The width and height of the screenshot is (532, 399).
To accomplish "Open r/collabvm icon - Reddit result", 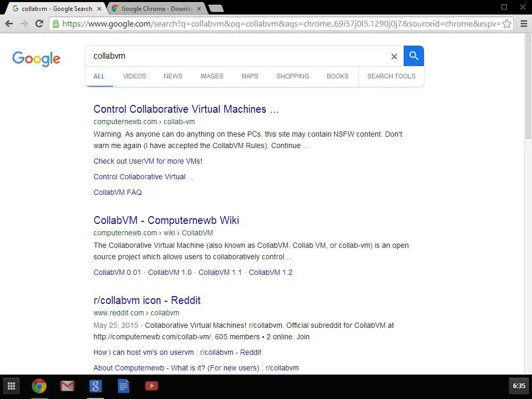I will (x=147, y=301).
